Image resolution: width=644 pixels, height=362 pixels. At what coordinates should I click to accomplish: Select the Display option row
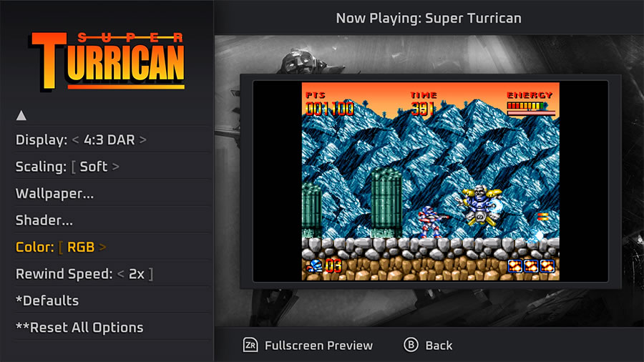click(112, 140)
